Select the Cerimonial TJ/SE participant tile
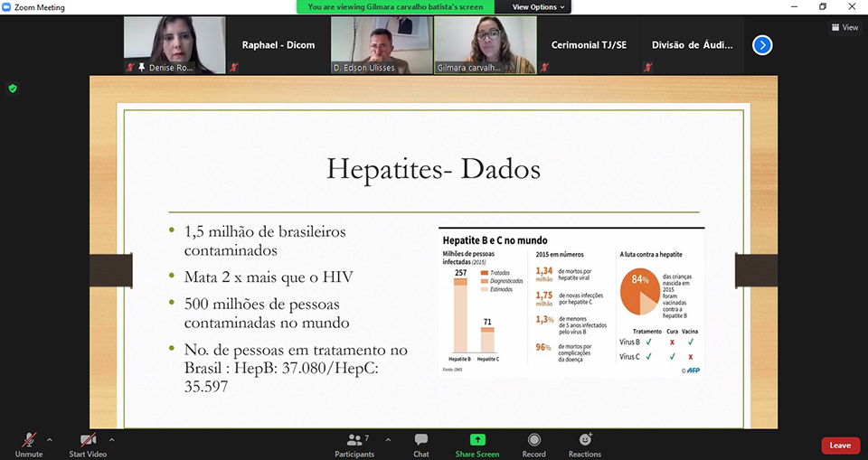This screenshot has width=868, height=460. point(589,45)
